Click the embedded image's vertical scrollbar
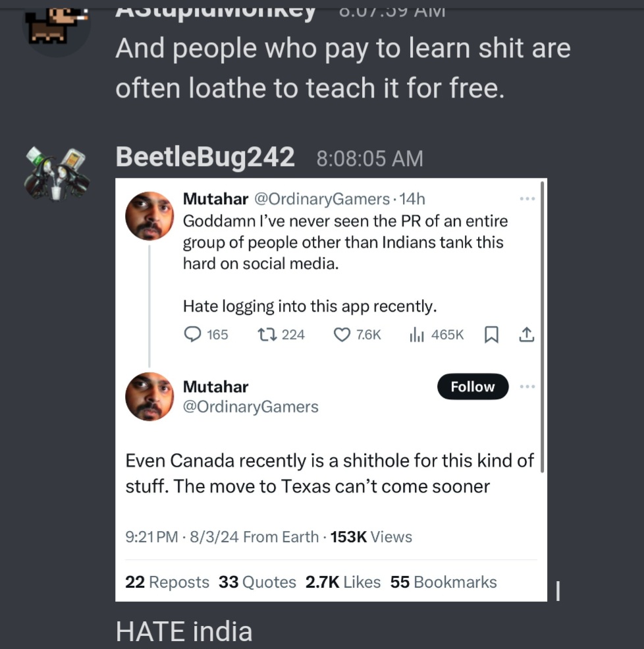This screenshot has width=644, height=649. coord(542,326)
